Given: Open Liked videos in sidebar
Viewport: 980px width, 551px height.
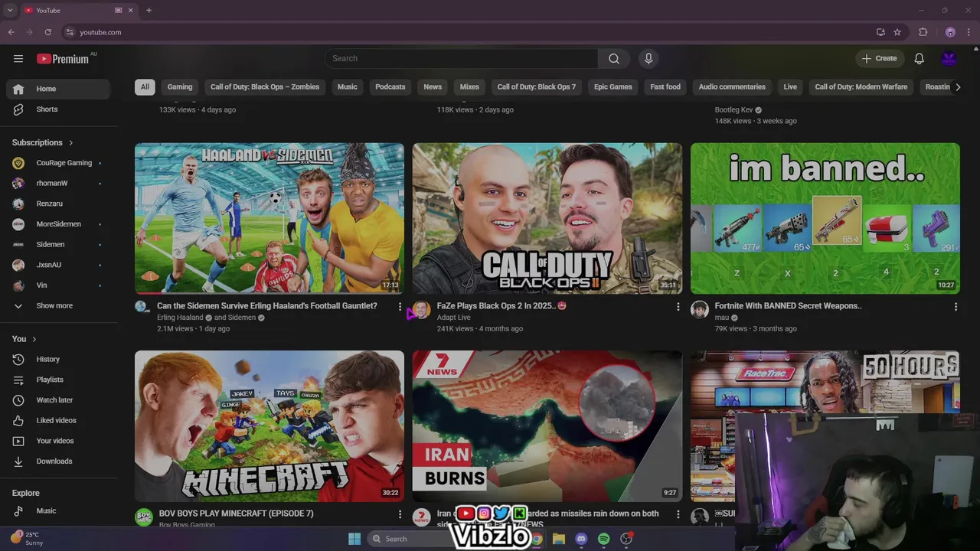Looking at the screenshot, I should 58,421.
